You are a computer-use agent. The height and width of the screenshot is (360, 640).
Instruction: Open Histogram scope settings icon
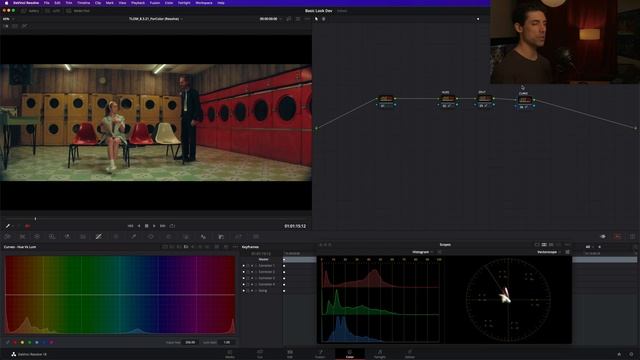(440, 252)
